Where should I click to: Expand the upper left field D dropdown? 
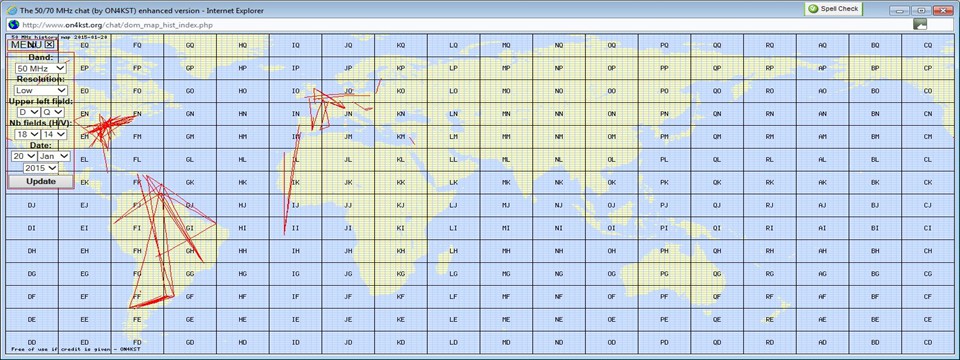(x=28, y=112)
